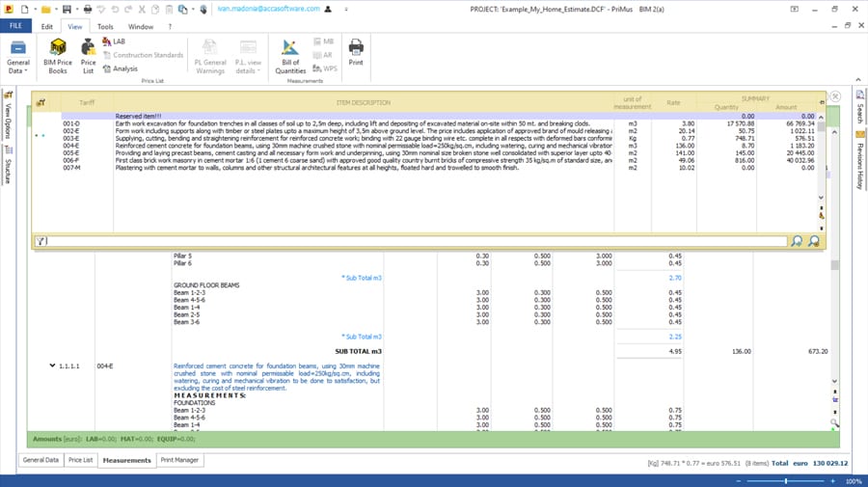Click the quick access printer icon
Viewport: 868px width, 487px height.
tap(88, 9)
